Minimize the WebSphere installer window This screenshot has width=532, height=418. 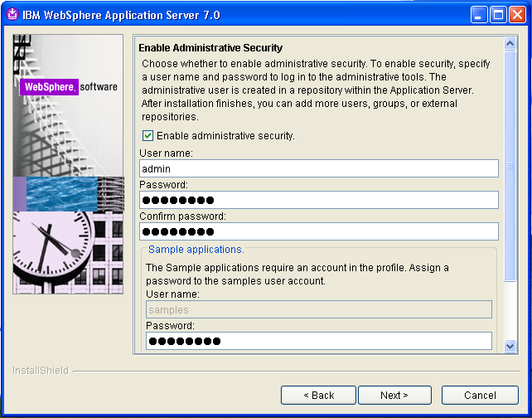tap(479, 15)
